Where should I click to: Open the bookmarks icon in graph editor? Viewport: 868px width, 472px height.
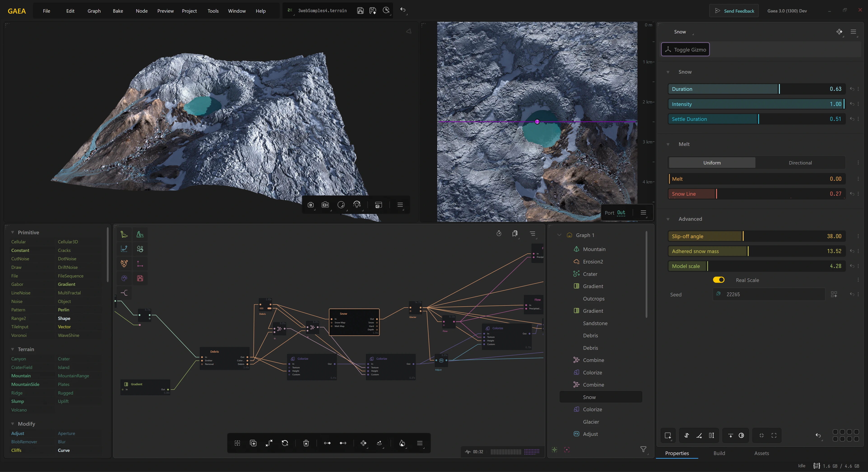tap(514, 233)
